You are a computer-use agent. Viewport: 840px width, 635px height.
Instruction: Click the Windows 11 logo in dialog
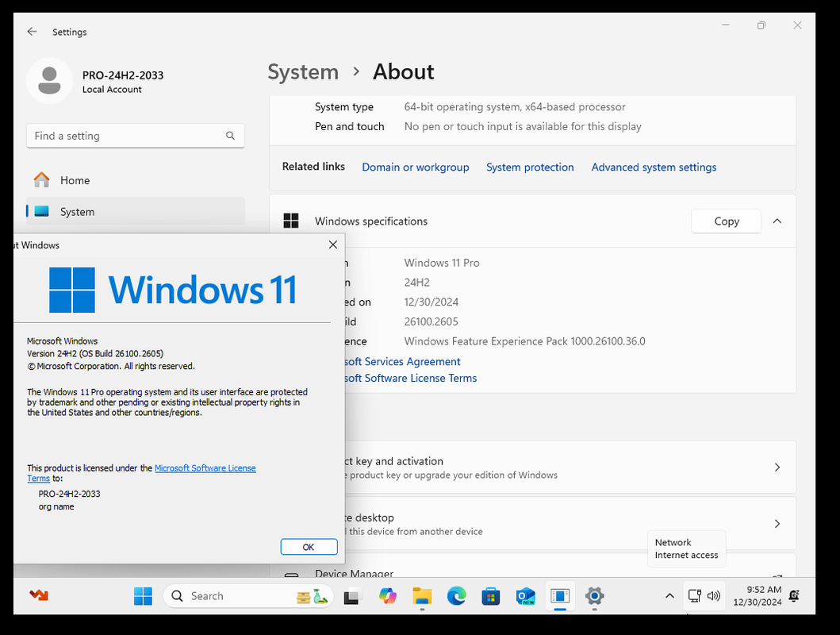(x=173, y=290)
